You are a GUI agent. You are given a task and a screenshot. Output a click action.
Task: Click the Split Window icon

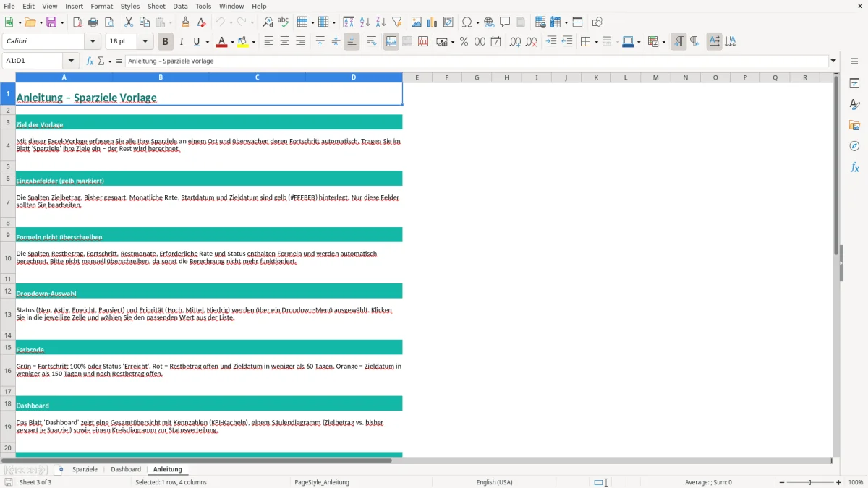pos(577,22)
